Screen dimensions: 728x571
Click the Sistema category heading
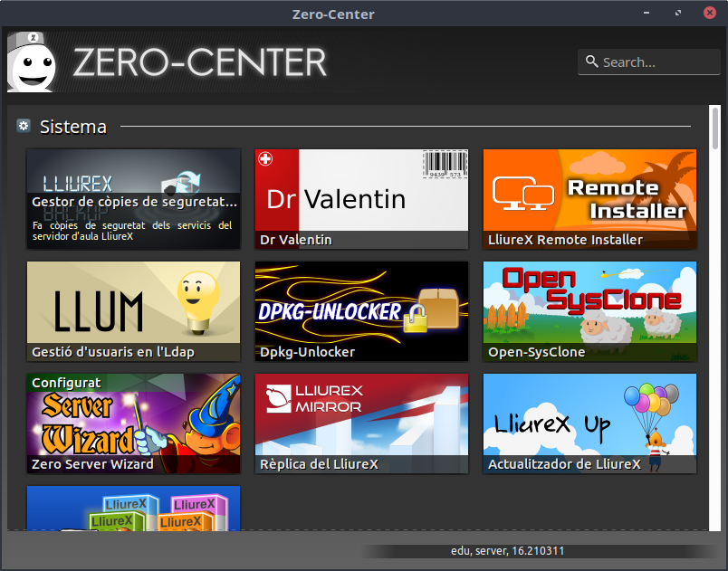pos(73,127)
